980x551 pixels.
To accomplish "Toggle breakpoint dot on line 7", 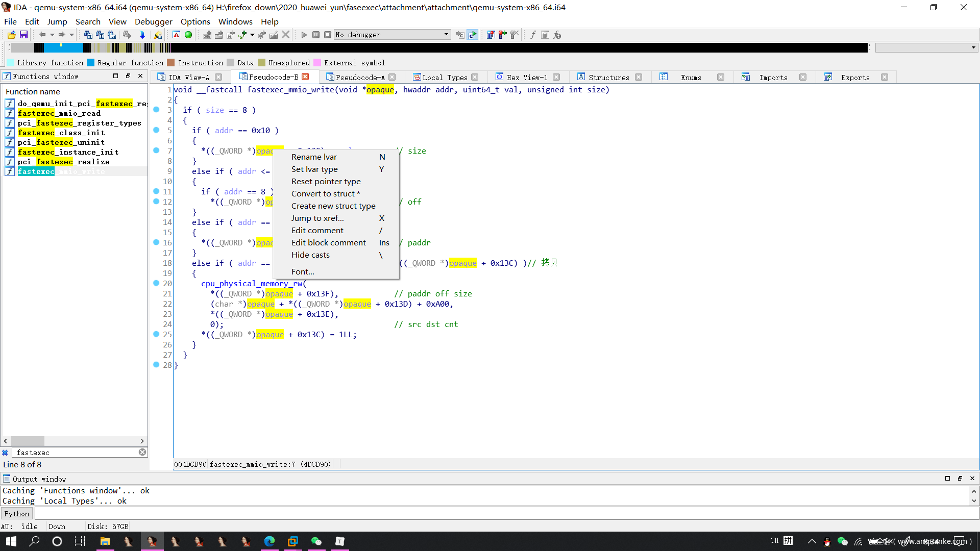I will click(156, 151).
